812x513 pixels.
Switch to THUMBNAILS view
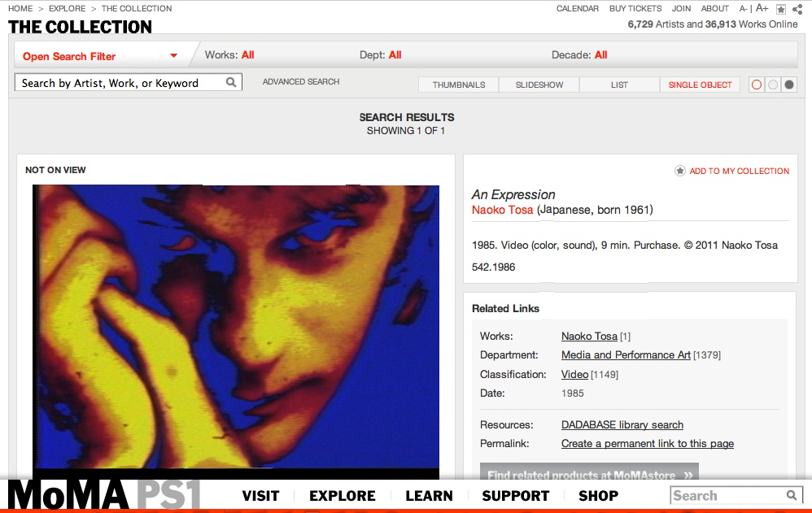click(x=459, y=85)
